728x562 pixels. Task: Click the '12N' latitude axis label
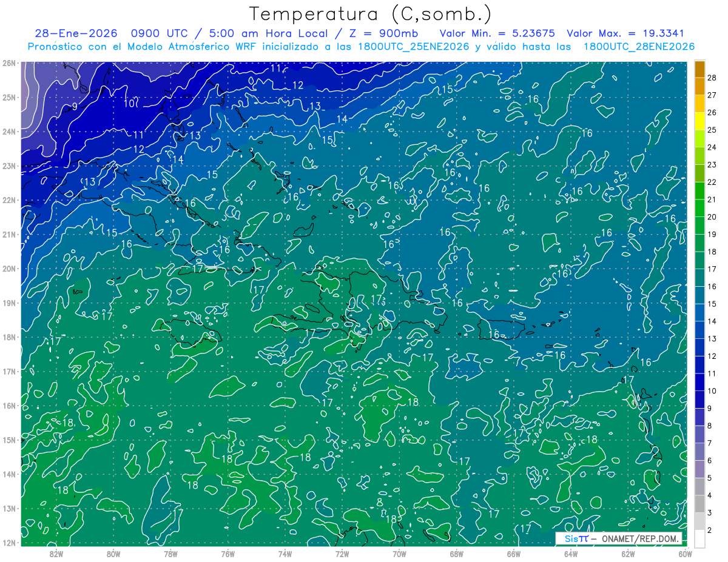(x=8, y=543)
